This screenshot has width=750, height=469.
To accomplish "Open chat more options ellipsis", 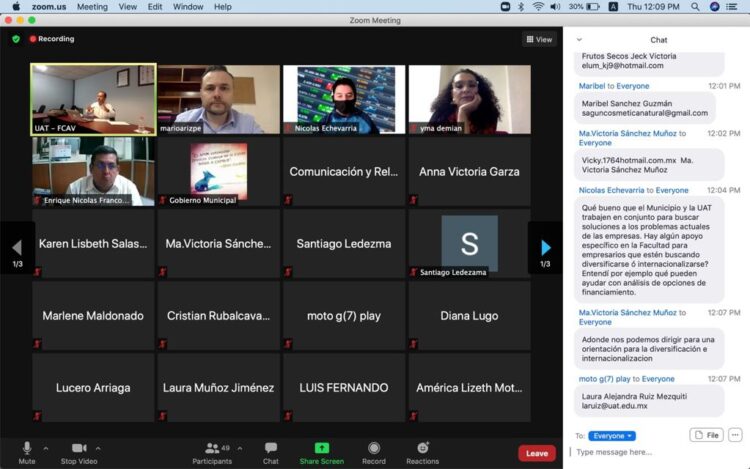I will (735, 435).
